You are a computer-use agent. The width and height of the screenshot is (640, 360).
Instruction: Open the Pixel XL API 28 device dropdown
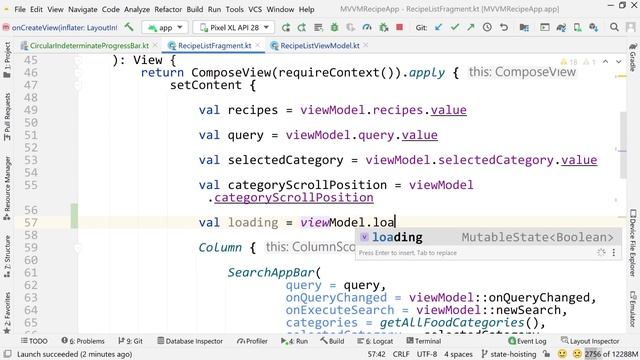234,27
